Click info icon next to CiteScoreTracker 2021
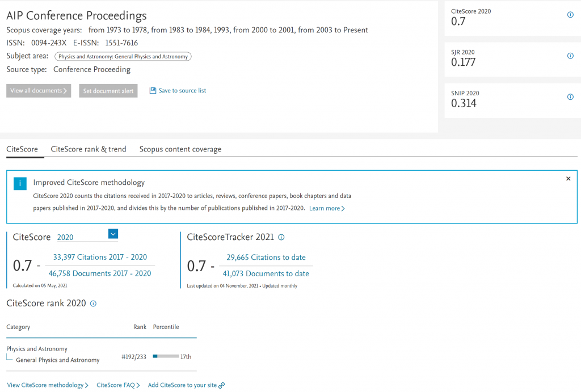This screenshot has width=581, height=392. click(281, 238)
